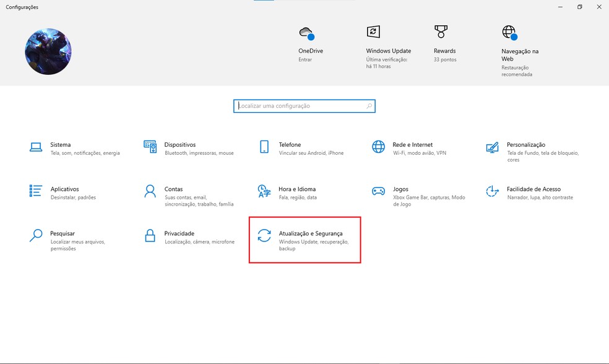Click the Xbox Game Bar, capturas description
This screenshot has height=364, width=609.
coord(429,201)
